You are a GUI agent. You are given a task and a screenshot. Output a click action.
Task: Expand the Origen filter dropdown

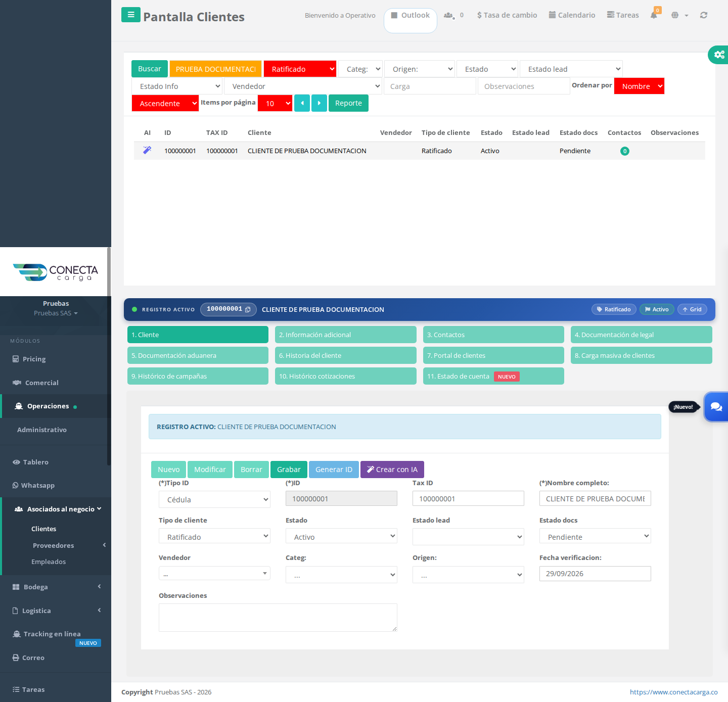pyautogui.click(x=420, y=69)
